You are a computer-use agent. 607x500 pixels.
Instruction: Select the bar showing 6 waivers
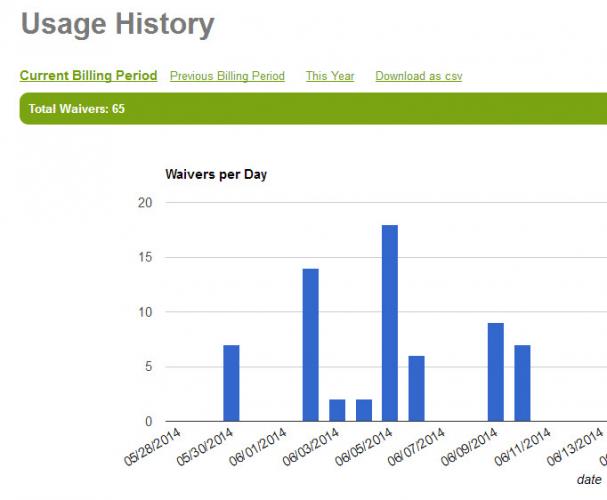pyautogui.click(x=416, y=388)
